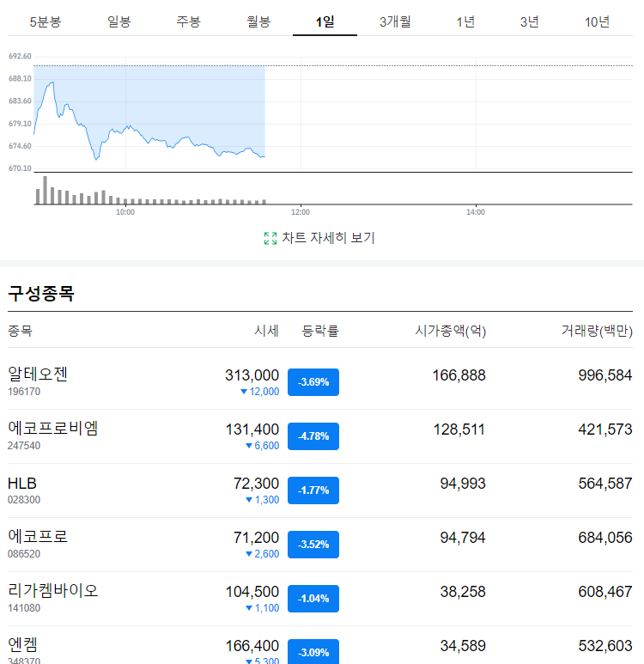This screenshot has height=664, width=644.
Task: Click the 028300 stock code
Action: pyautogui.click(x=24, y=500)
